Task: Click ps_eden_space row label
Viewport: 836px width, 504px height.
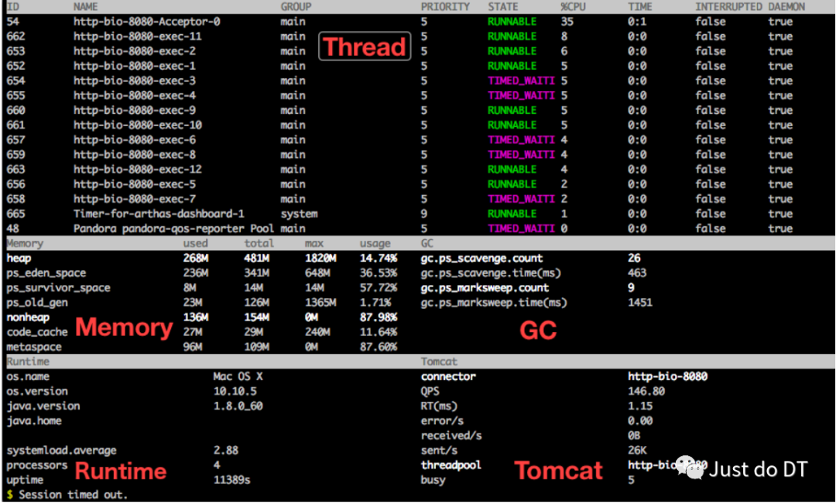Action: [46, 273]
